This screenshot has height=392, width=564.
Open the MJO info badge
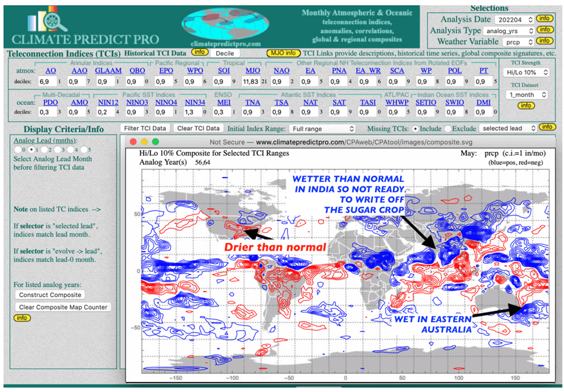tap(283, 53)
